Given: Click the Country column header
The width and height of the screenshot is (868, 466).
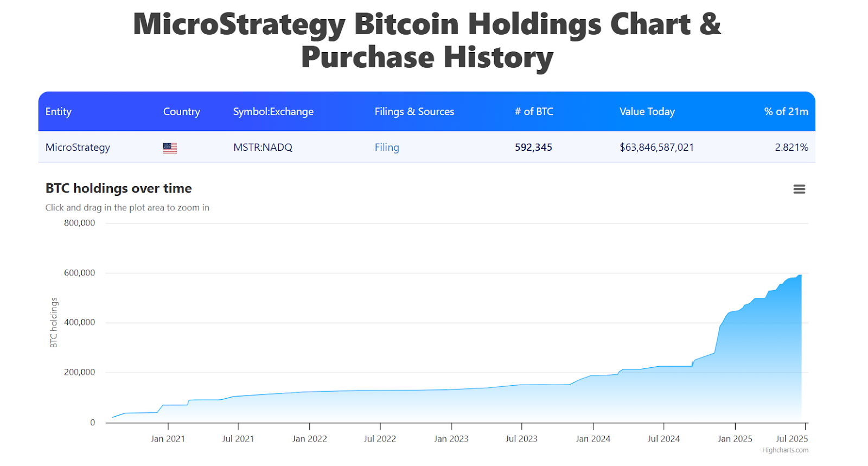Looking at the screenshot, I should tap(182, 112).
